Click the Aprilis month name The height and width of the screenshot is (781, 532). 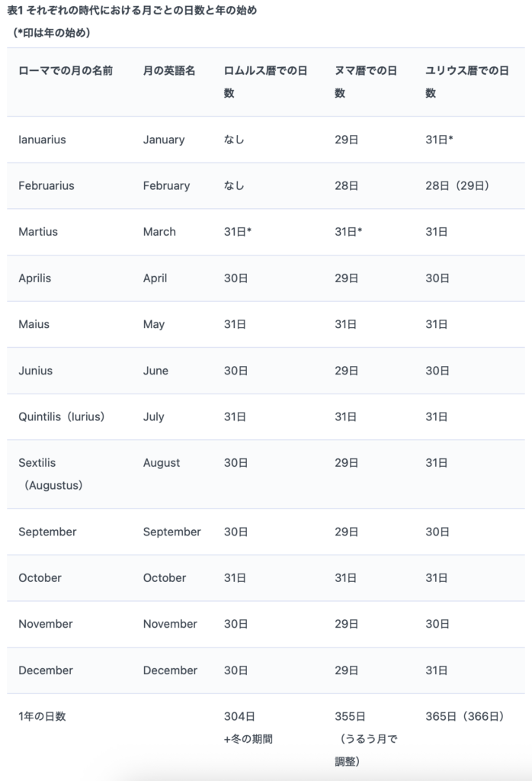[35, 278]
